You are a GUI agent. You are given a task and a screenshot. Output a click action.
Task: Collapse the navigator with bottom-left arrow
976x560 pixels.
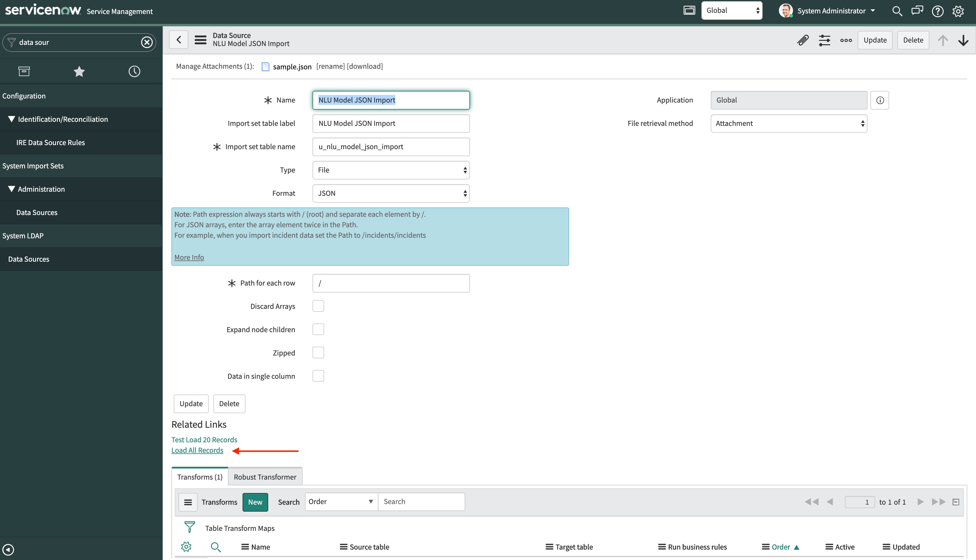[x=8, y=549]
